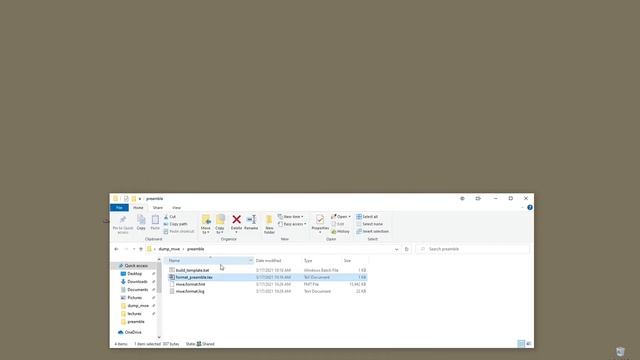The height and width of the screenshot is (360, 640).
Task: Click the Paste icon in the ribbon
Action: coord(155,220)
